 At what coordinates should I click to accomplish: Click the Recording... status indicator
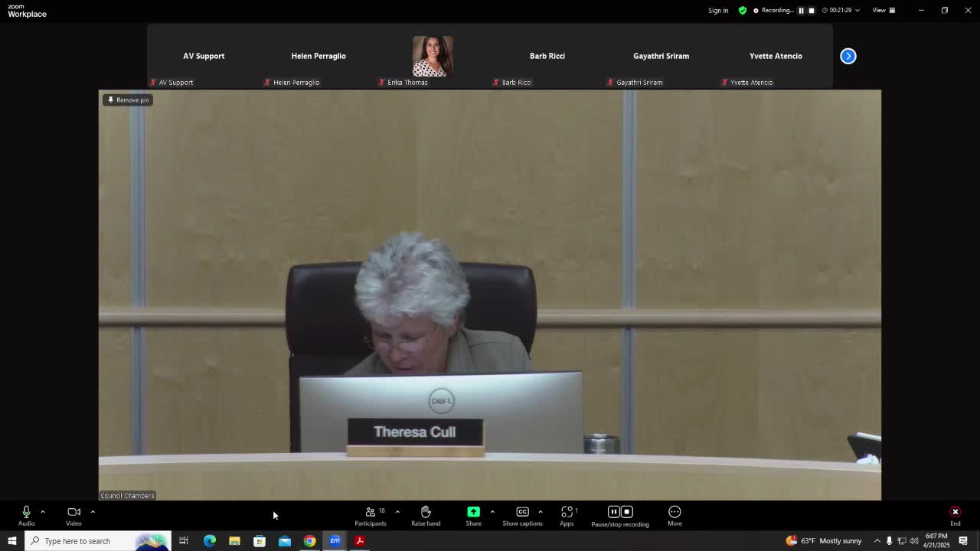[774, 11]
